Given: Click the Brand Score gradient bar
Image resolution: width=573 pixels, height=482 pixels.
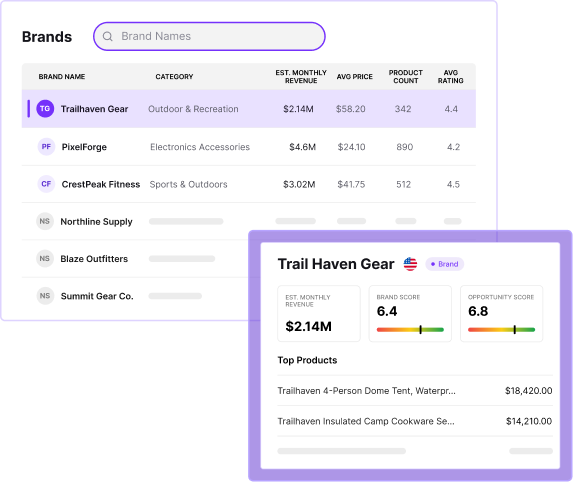Looking at the screenshot, I should 410,330.
